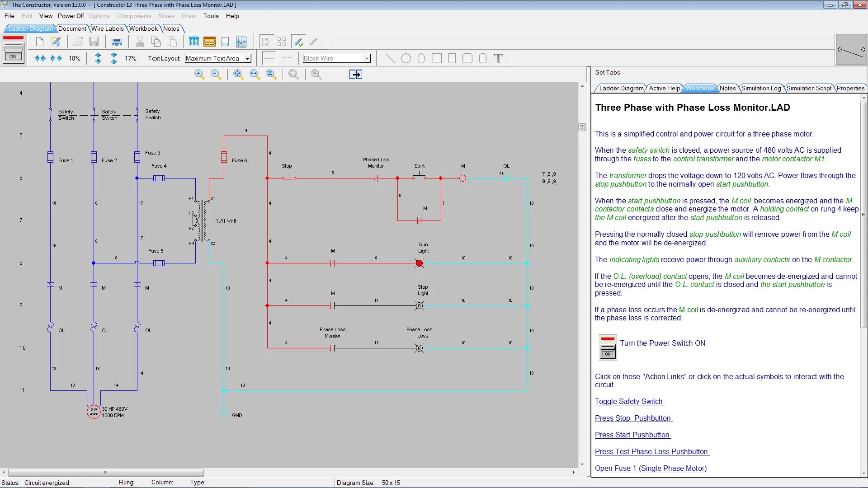Click the zoom in magnifier icon

(x=199, y=75)
